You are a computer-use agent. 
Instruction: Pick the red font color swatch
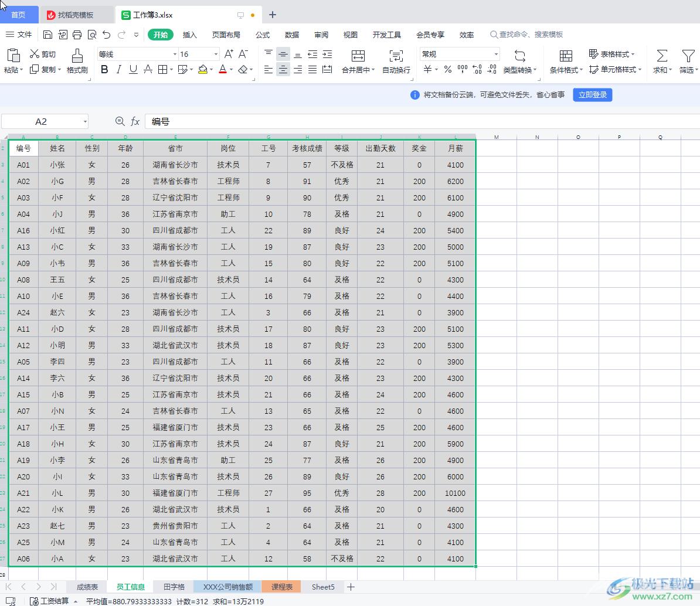click(223, 69)
